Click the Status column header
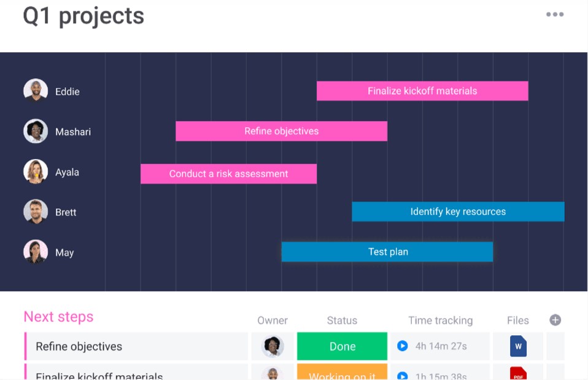The width and height of the screenshot is (588, 380). 342,320
